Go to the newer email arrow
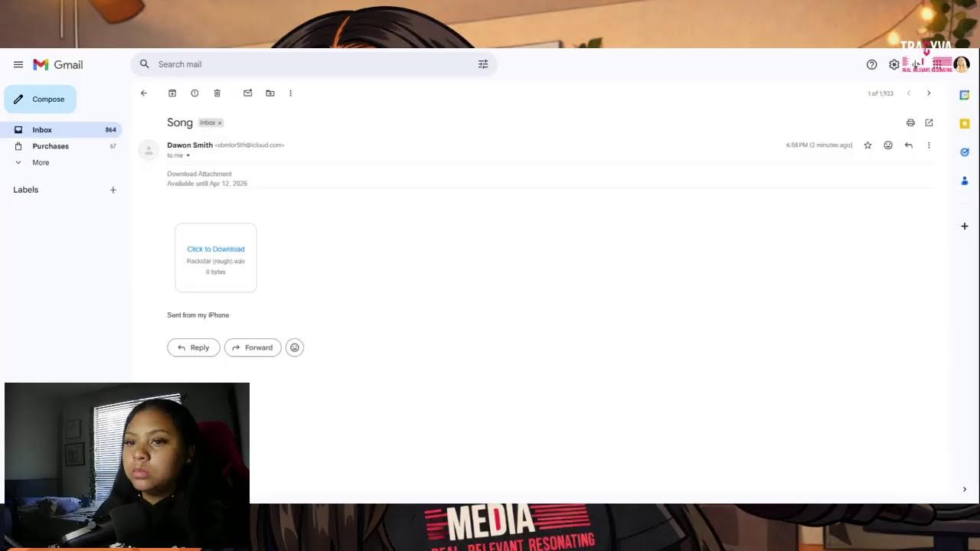The width and height of the screenshot is (980, 551). (909, 93)
